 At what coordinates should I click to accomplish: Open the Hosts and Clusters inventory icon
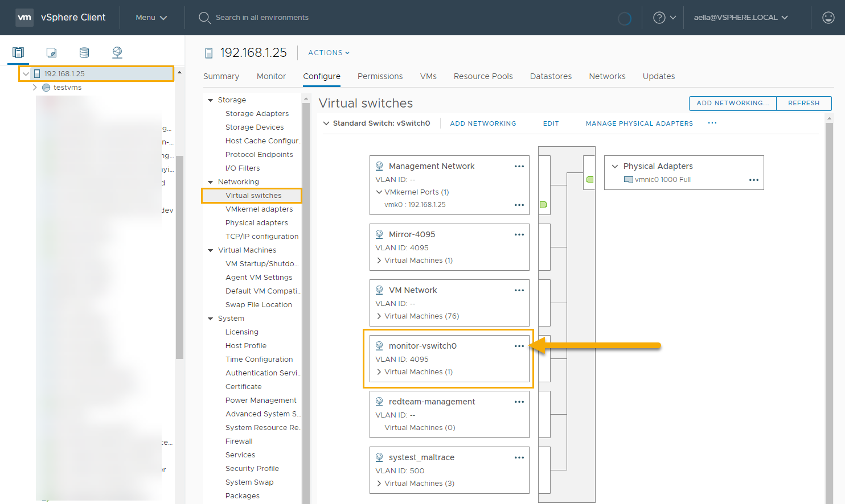18,53
